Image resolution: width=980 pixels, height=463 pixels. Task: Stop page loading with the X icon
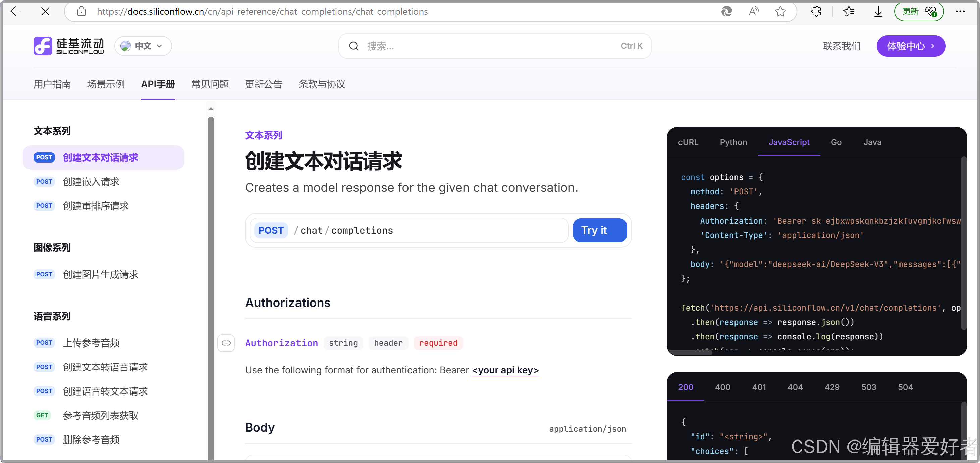(45, 11)
